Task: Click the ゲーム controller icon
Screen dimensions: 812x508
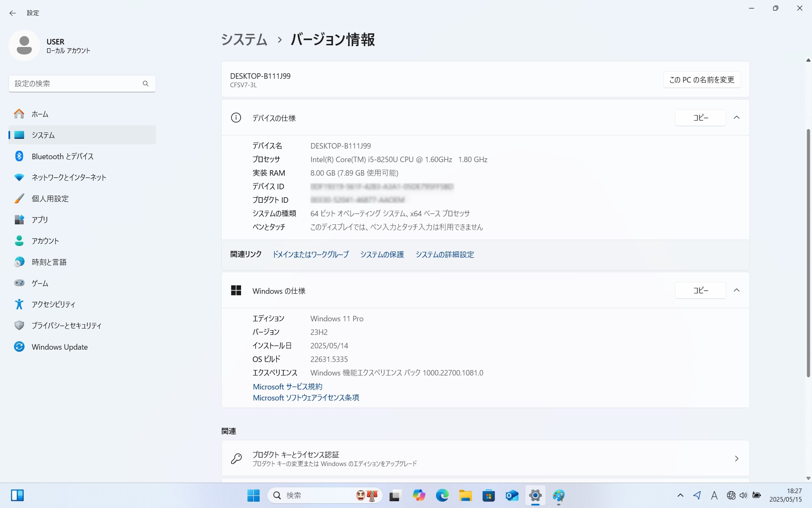Action: point(19,283)
